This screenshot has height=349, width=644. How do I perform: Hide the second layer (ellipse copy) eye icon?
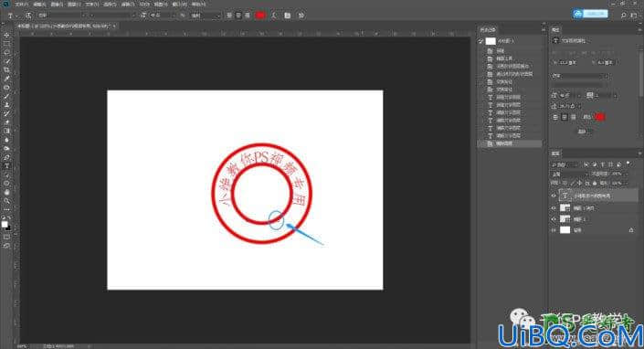[x=554, y=208]
